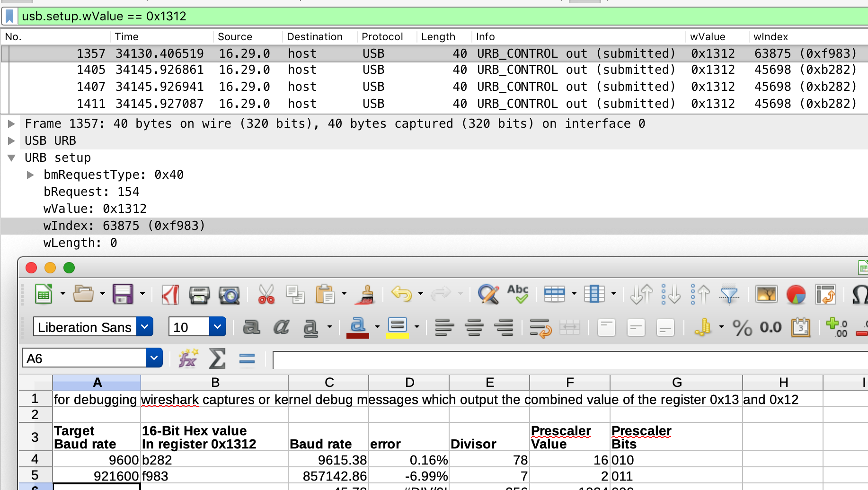The image size is (868, 490).
Task: Open file with folder icon
Action: [83, 294]
